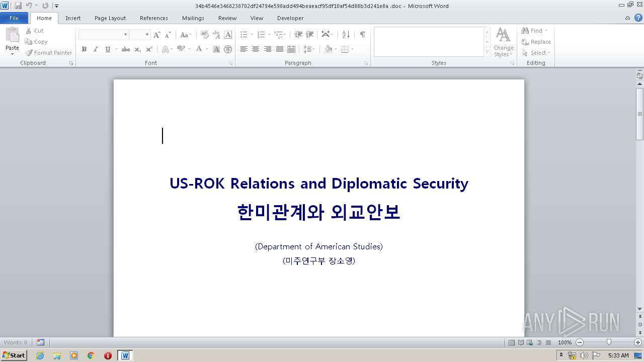Apply the Font Color A button
The width and height of the screenshot is (644, 362).
[199, 49]
